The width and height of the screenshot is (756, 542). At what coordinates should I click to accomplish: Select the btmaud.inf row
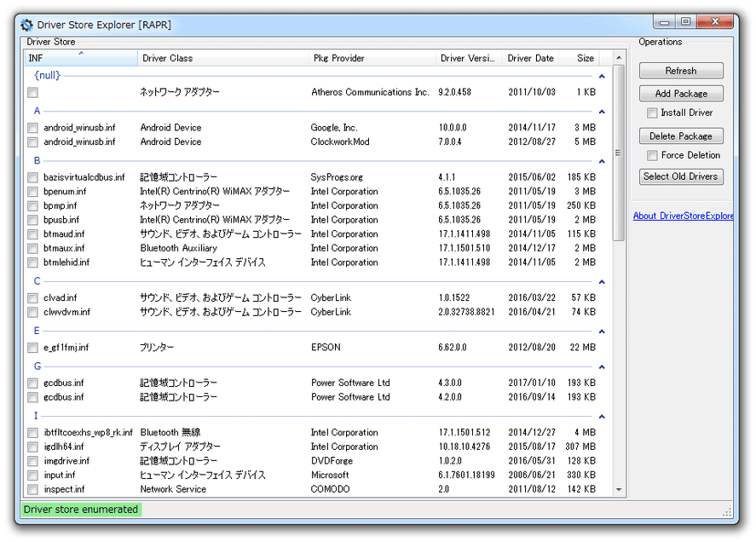(313, 234)
